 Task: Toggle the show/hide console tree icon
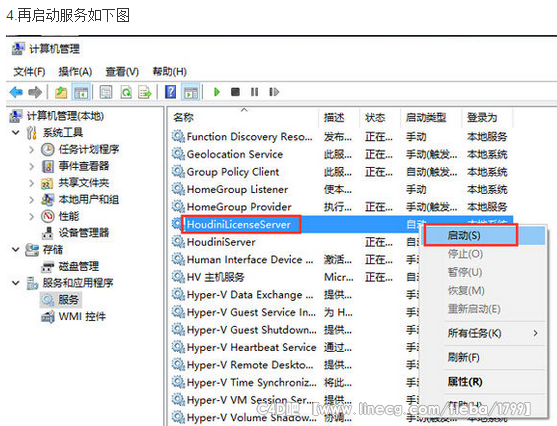[x=81, y=92]
